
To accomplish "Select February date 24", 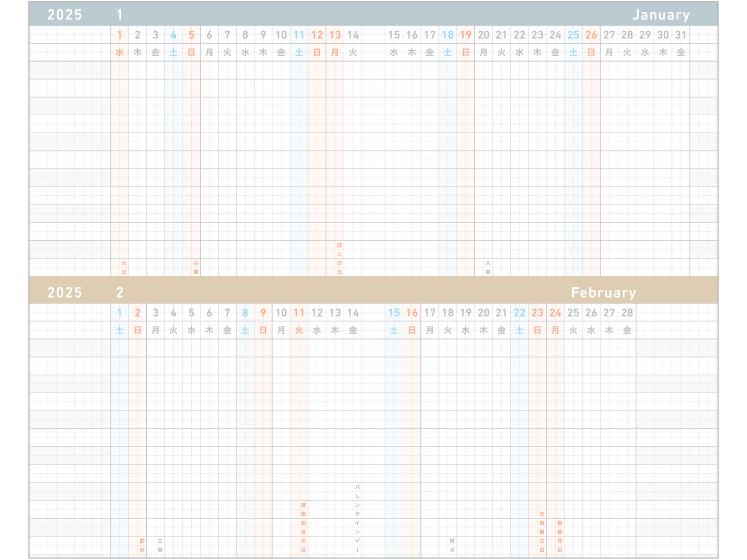I will 555,313.
